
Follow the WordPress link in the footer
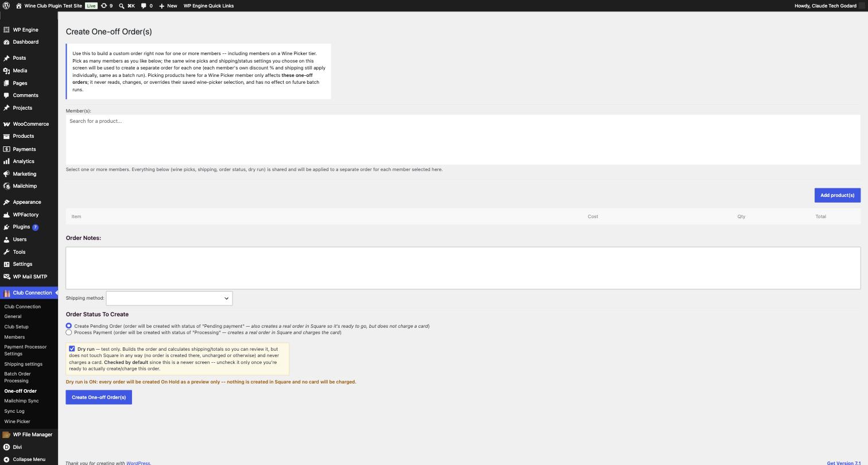tap(138, 463)
